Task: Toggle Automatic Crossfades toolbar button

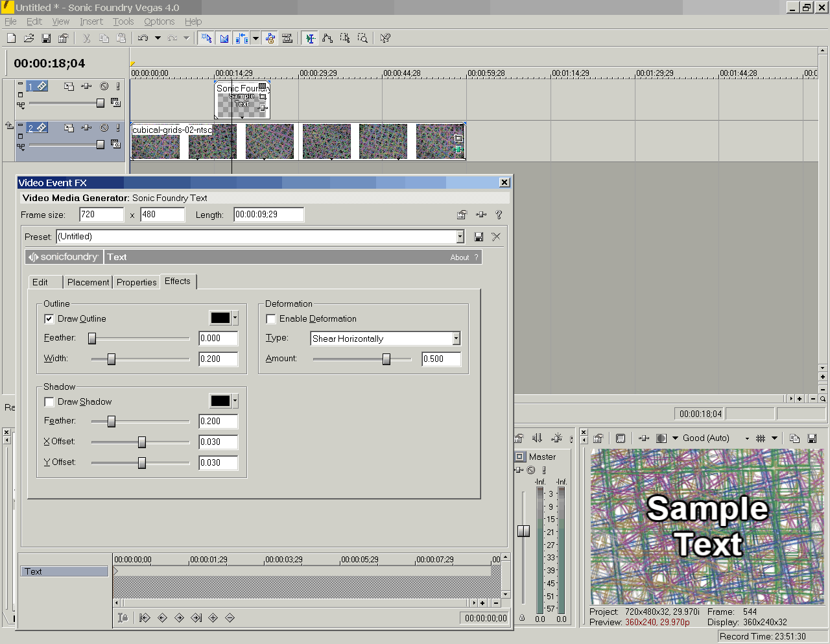Action: (224, 38)
